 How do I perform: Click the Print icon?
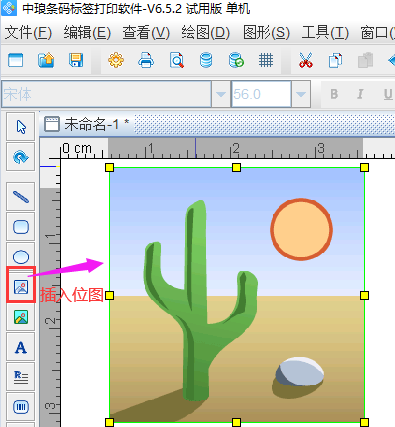pyautogui.click(x=146, y=60)
